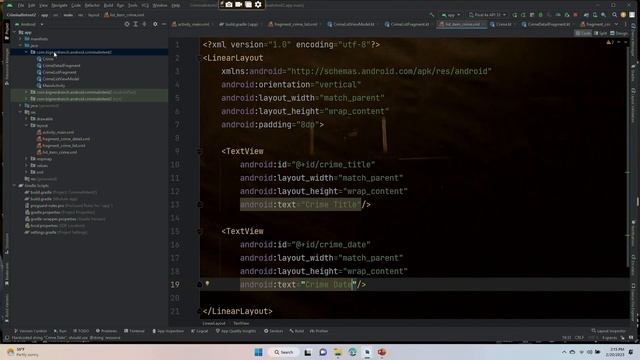Open the editor tabs overflow chevron

click(616, 24)
